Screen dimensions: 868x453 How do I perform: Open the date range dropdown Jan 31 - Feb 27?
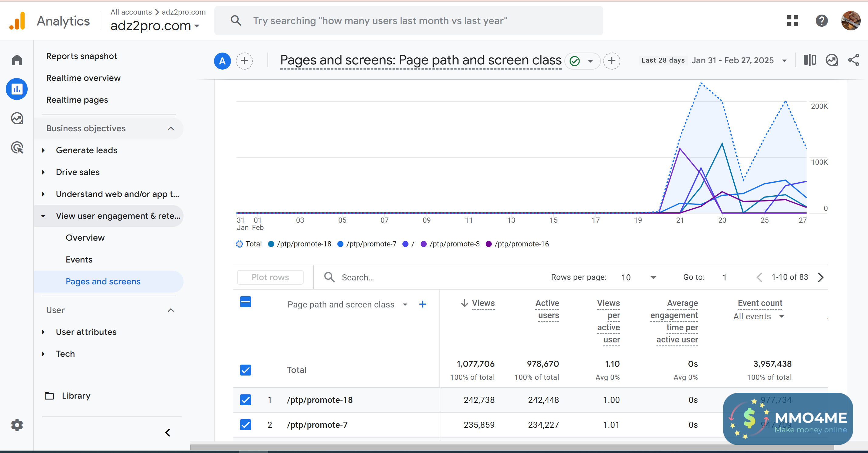click(x=739, y=60)
